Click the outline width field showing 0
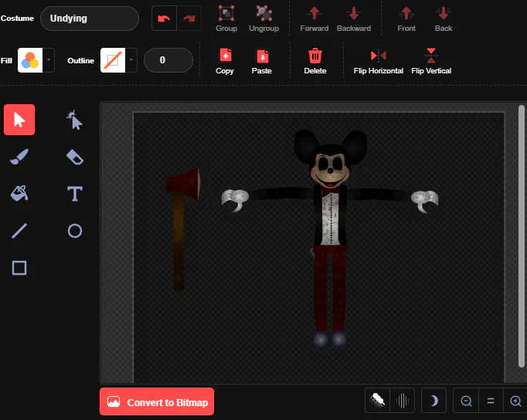The height and width of the screenshot is (420, 527). point(168,60)
